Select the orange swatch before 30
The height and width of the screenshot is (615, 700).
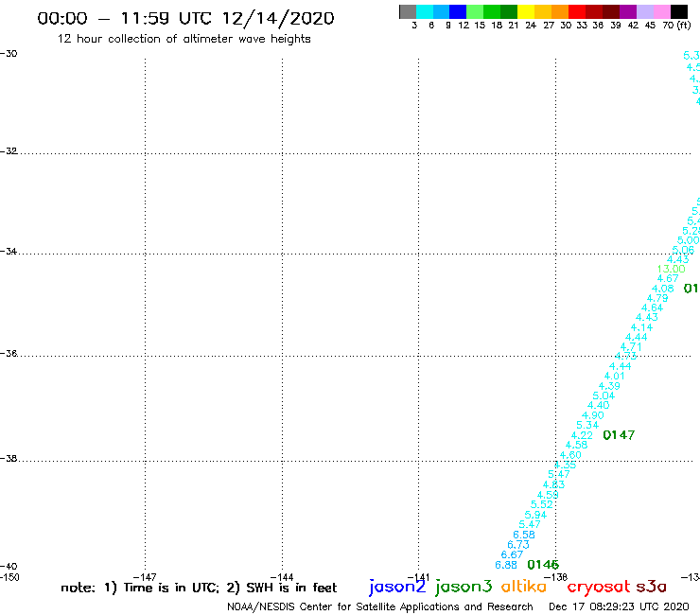(560, 11)
